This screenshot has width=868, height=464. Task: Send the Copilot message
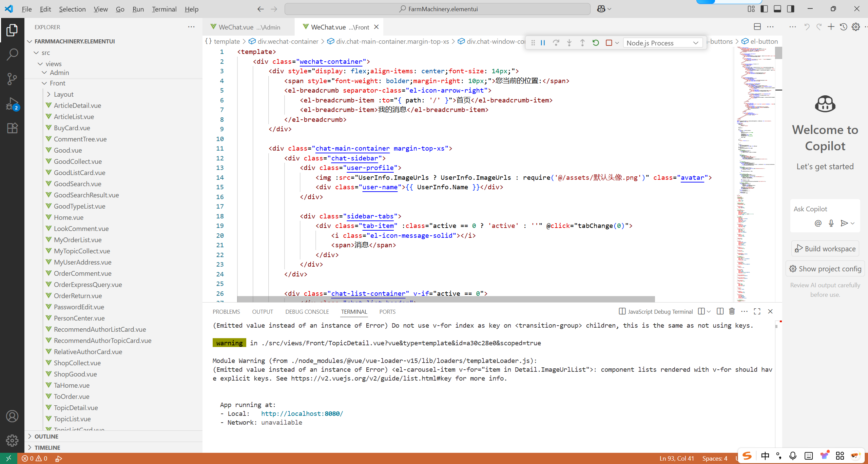pyautogui.click(x=844, y=223)
